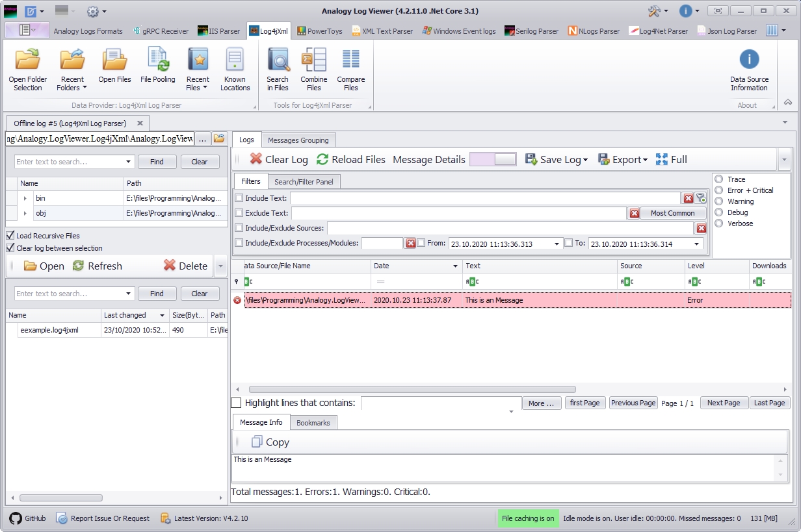
Task: Switch to the Bookmarks tab
Action: coord(313,422)
